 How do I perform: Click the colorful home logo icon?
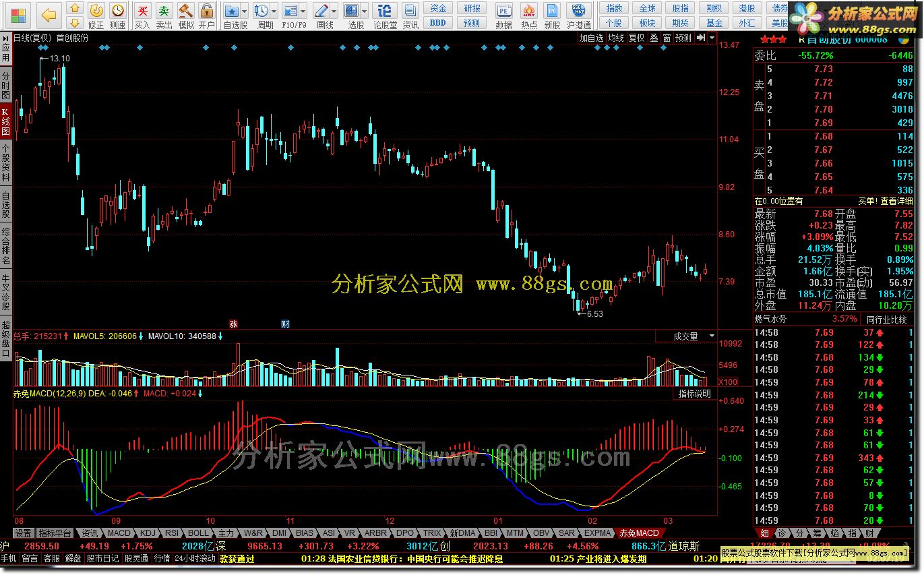click(x=18, y=14)
